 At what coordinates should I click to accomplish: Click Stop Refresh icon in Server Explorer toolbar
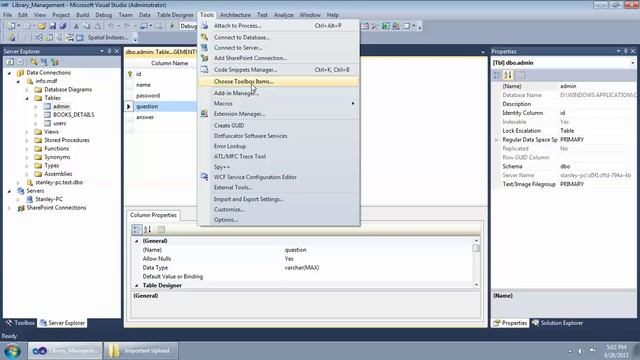(20, 62)
